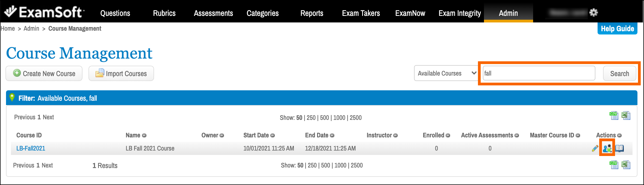Click sort icon beside Name column
The height and width of the screenshot is (185, 644).
[x=144, y=135]
